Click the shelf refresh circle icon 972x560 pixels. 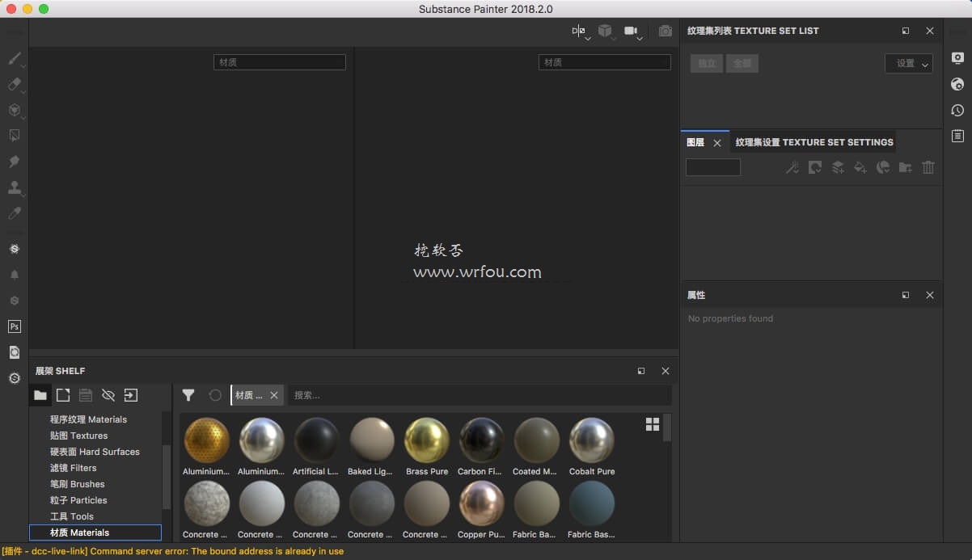click(x=215, y=395)
